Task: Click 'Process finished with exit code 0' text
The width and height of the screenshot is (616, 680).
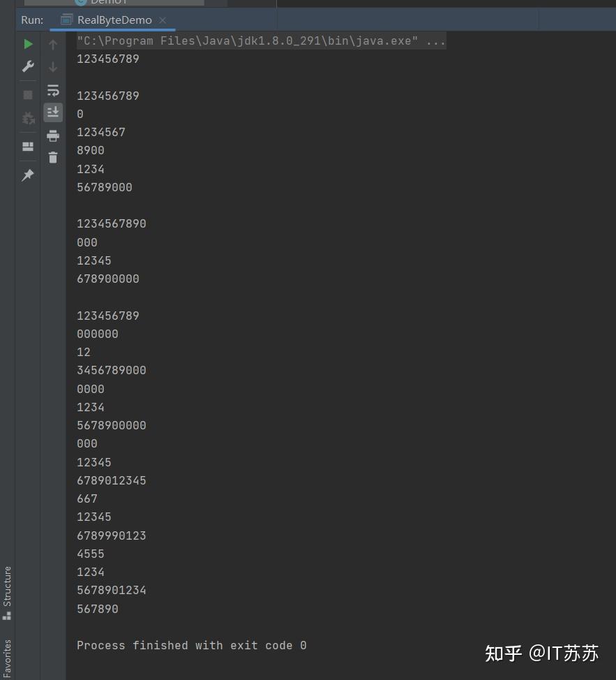Action: click(191, 645)
